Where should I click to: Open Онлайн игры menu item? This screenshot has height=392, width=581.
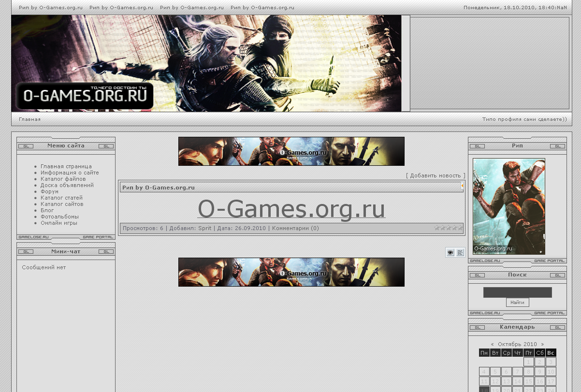point(59,223)
